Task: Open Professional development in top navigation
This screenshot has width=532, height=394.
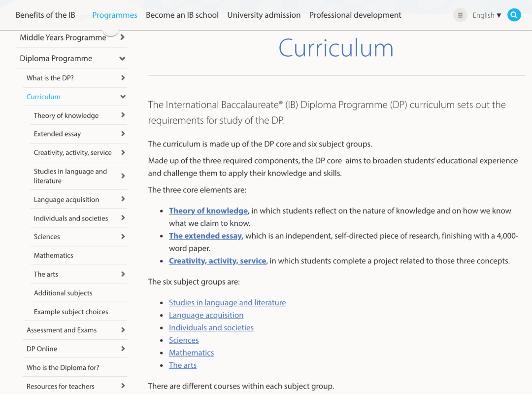Action: (355, 15)
